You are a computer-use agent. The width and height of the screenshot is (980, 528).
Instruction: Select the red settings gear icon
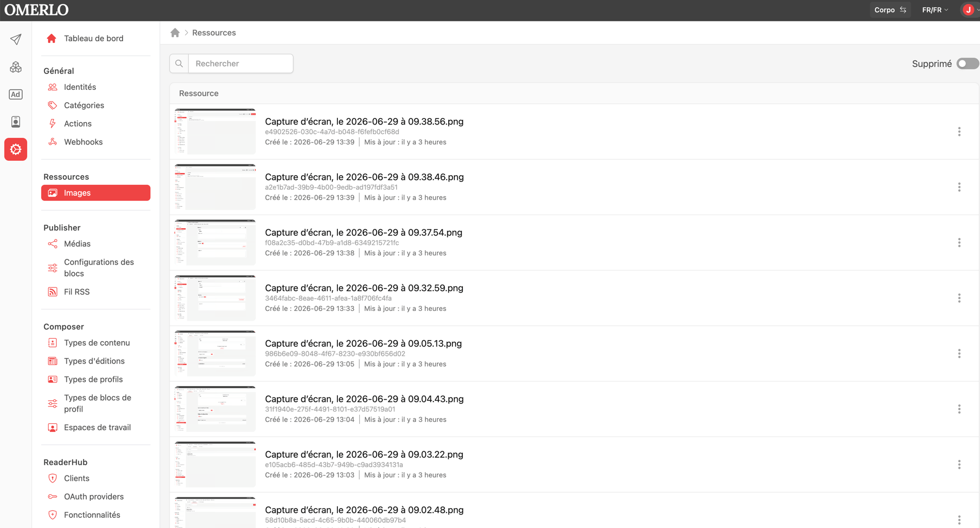point(16,149)
